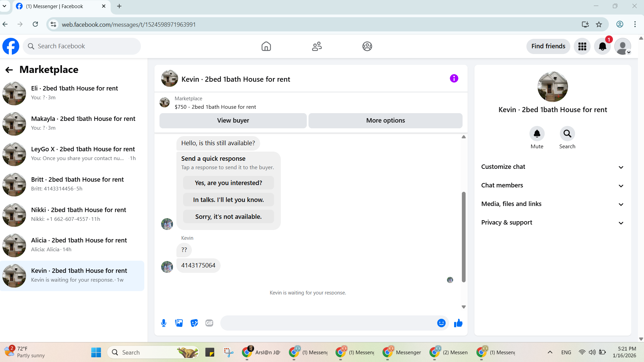
Task: Open Windows Start menu
Action: [96, 353]
